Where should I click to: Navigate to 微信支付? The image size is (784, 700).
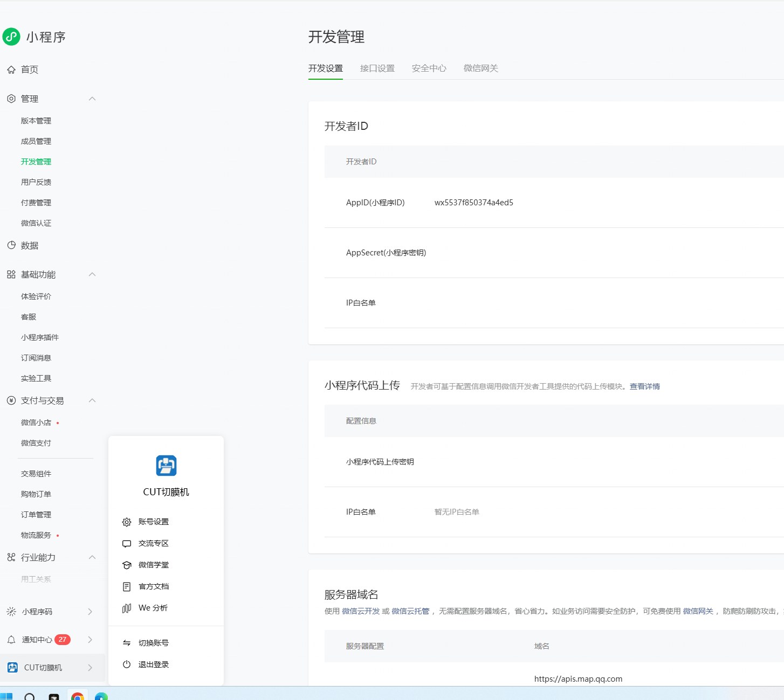click(36, 443)
